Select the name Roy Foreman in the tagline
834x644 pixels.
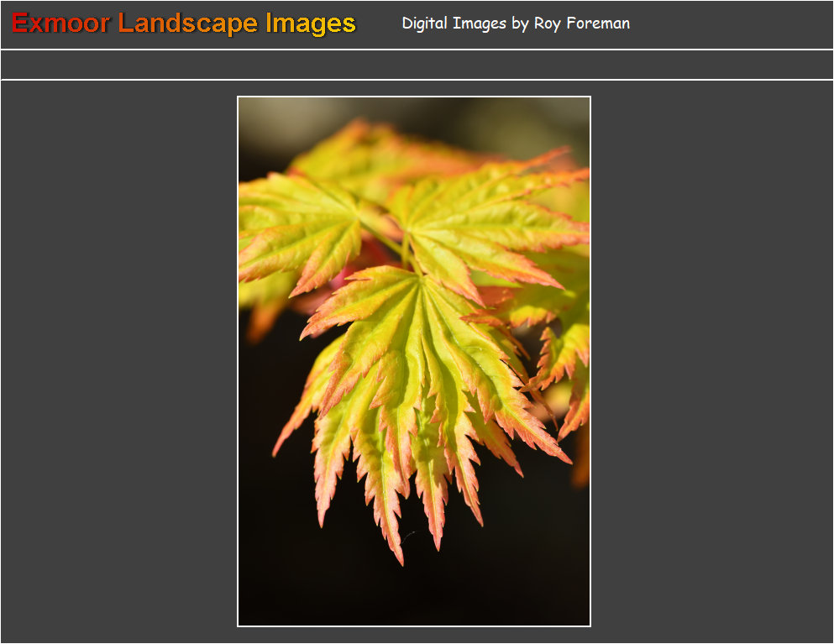pyautogui.click(x=581, y=24)
